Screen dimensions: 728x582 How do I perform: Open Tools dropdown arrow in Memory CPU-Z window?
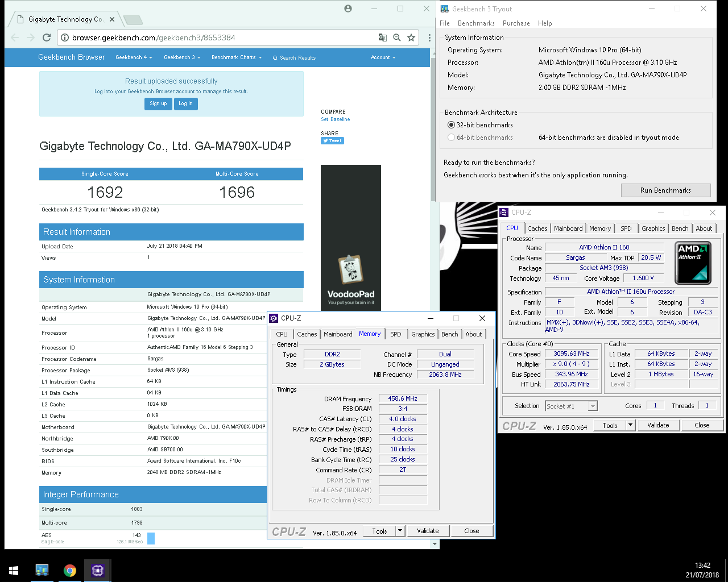(x=400, y=531)
